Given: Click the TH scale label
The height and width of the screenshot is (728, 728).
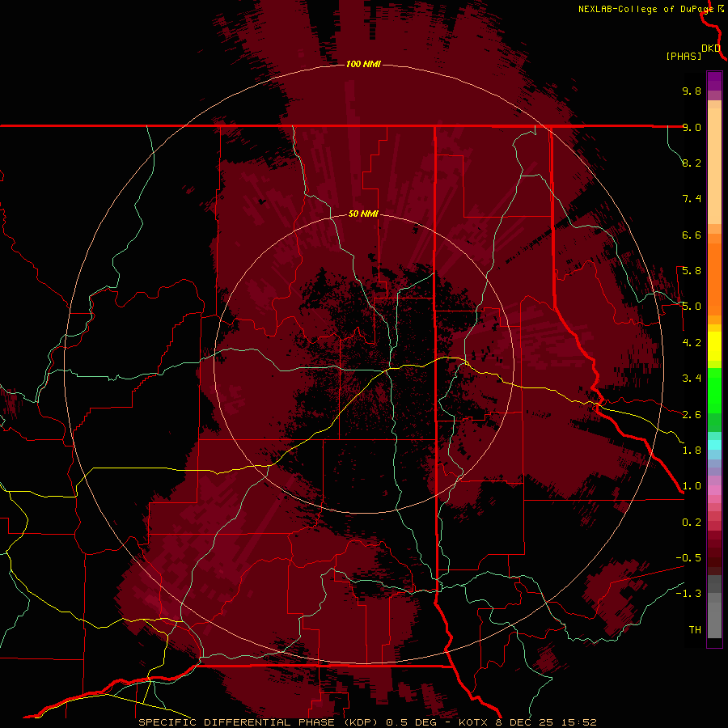Looking at the screenshot, I should click(695, 630).
